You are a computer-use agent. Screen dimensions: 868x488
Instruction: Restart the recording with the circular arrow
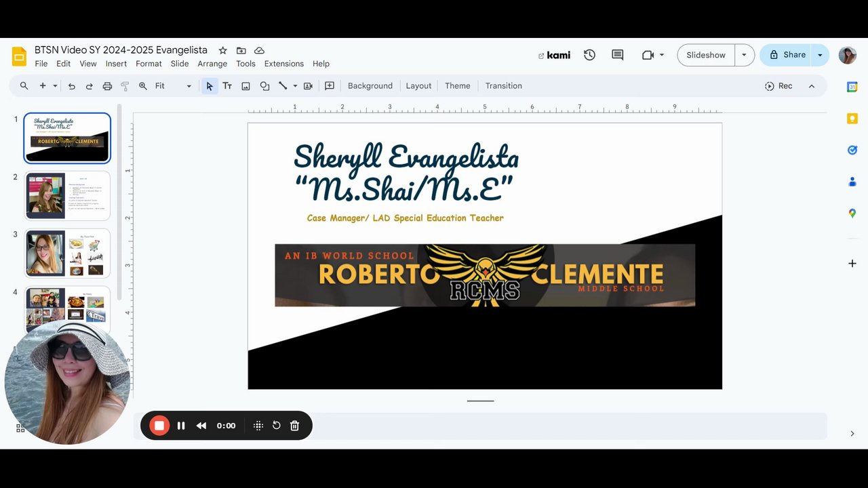click(277, 426)
